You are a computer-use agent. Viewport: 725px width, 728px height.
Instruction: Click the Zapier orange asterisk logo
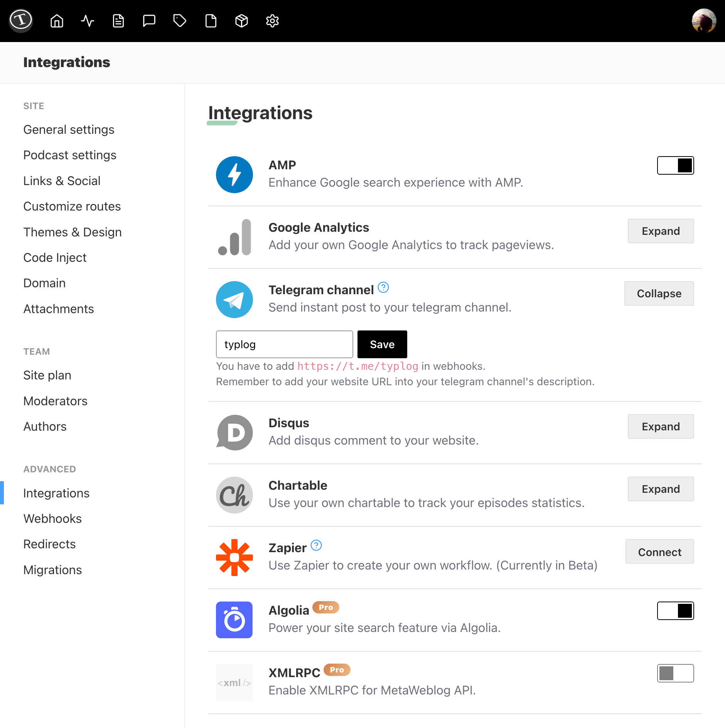pyautogui.click(x=234, y=558)
